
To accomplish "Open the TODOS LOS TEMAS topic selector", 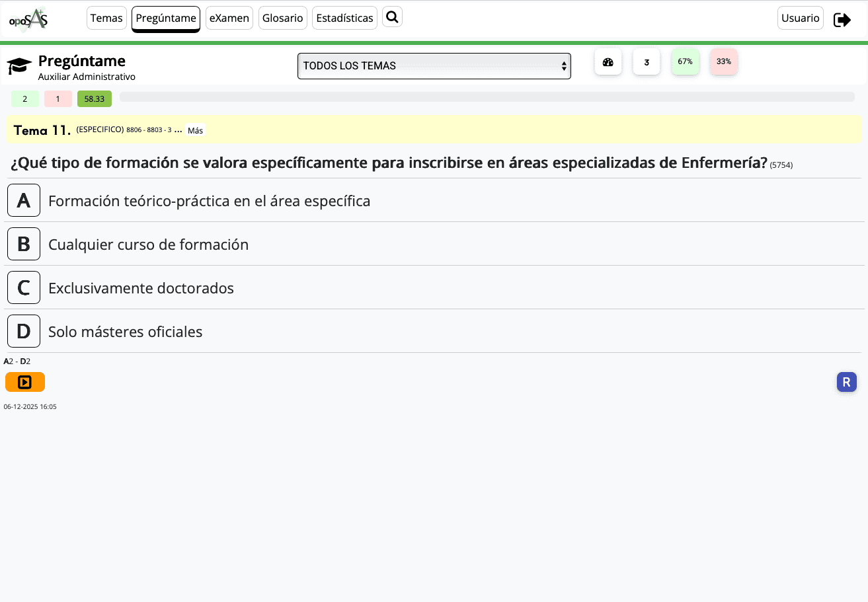I will pyautogui.click(x=434, y=65).
